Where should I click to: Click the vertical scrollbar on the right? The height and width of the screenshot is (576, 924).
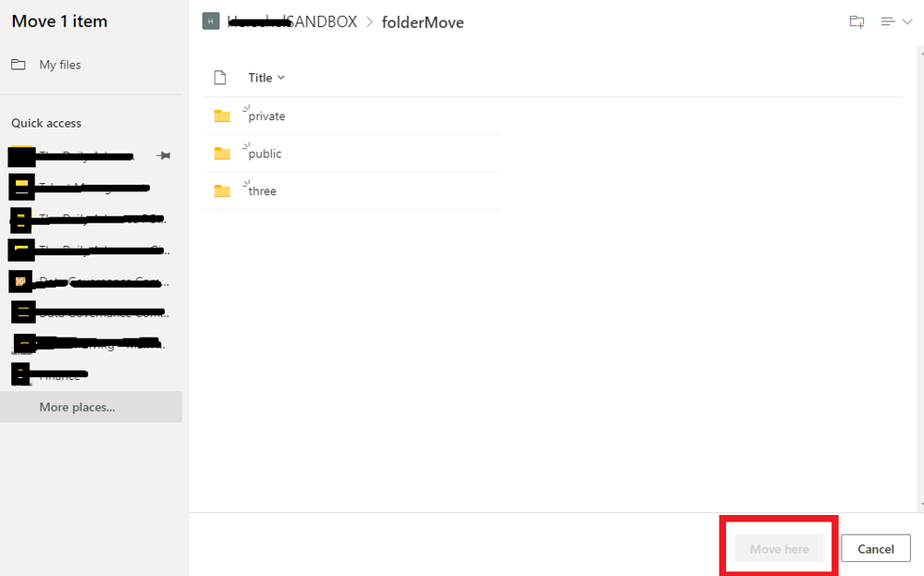point(919,277)
